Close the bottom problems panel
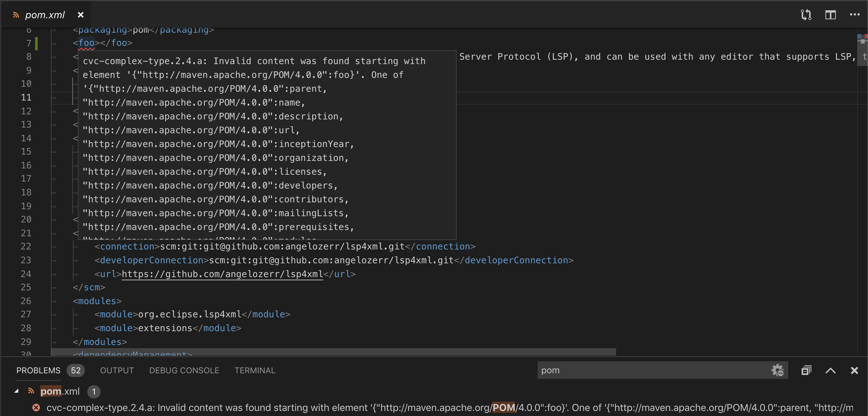The height and width of the screenshot is (416, 868). (x=854, y=370)
